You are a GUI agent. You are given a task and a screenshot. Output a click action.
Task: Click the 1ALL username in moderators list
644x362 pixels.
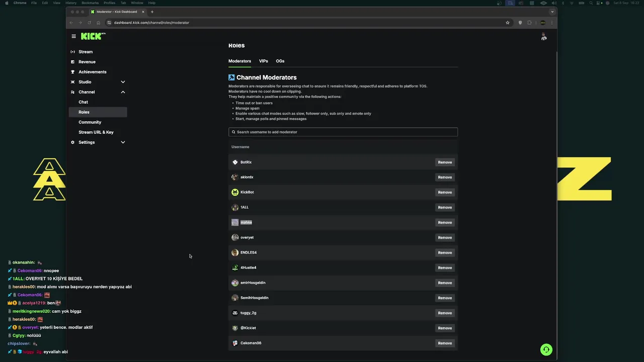pos(245,208)
